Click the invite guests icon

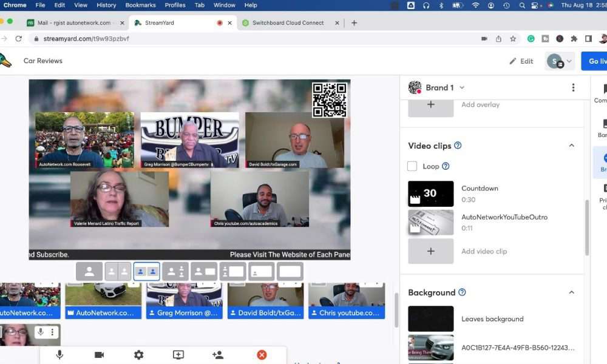click(x=217, y=355)
